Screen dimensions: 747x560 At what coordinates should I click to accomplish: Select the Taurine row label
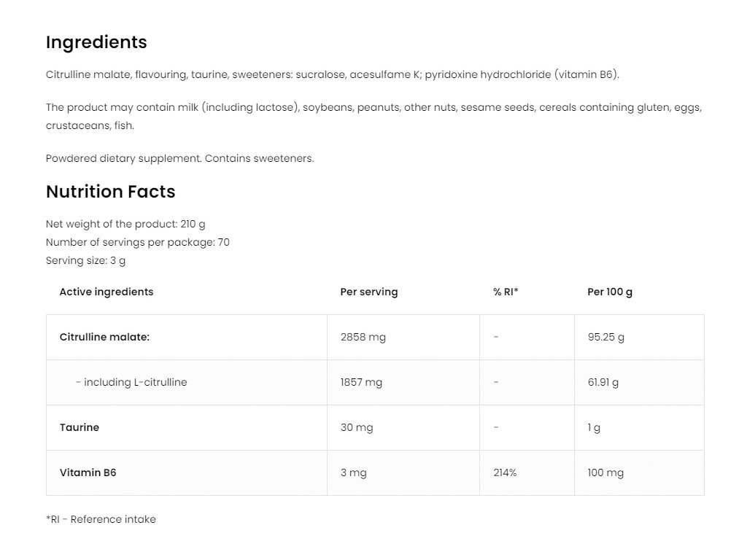(x=80, y=427)
